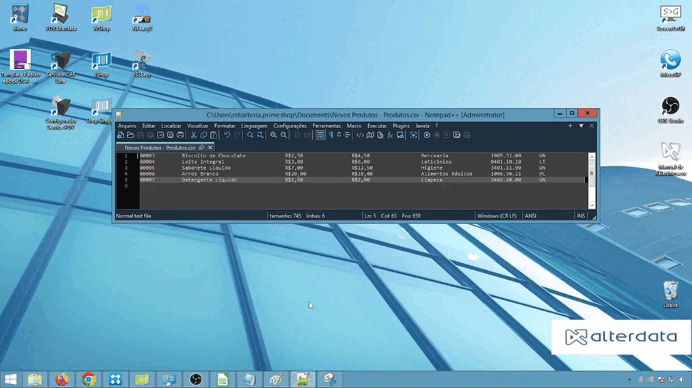
Task: Open the ? help menu
Action: click(437, 126)
